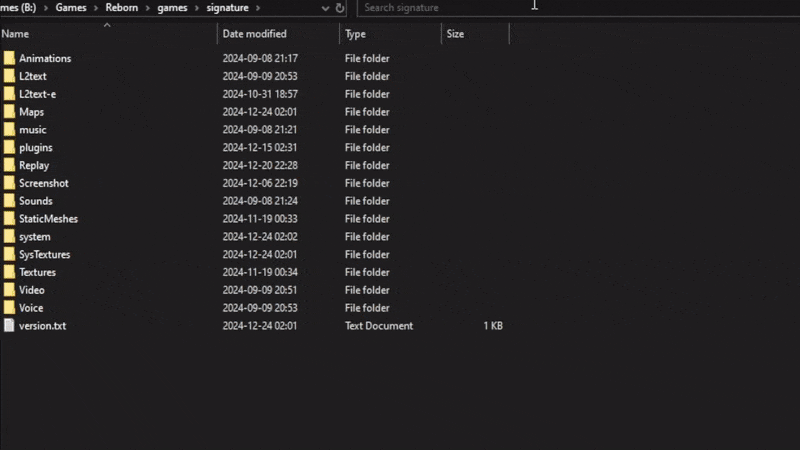Select the Textures folder name
Screen dimensions: 800x450
coord(38,272)
